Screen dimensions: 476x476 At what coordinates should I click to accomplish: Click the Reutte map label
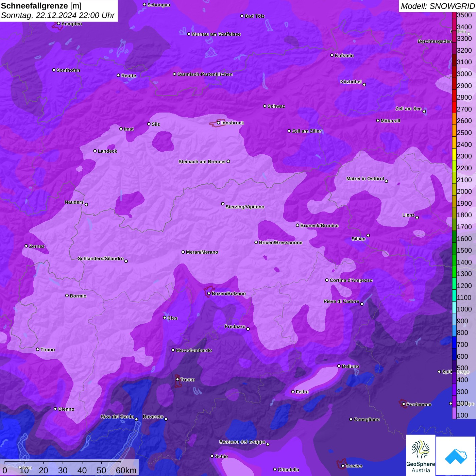tap(129, 75)
